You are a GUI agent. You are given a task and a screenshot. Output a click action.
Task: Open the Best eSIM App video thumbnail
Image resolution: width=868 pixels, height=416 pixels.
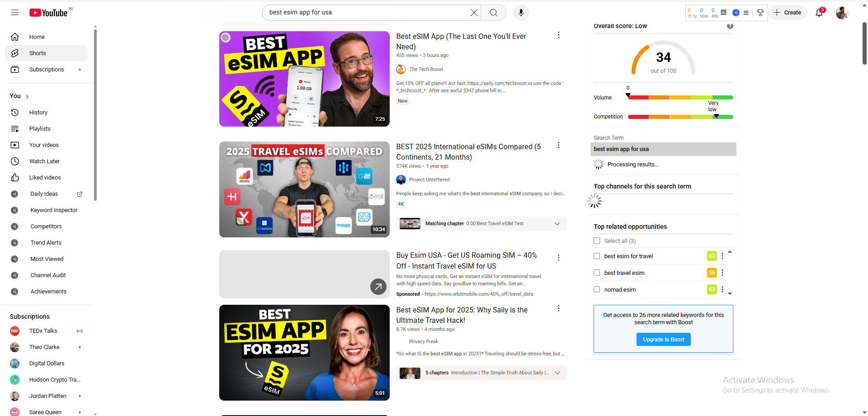click(304, 79)
